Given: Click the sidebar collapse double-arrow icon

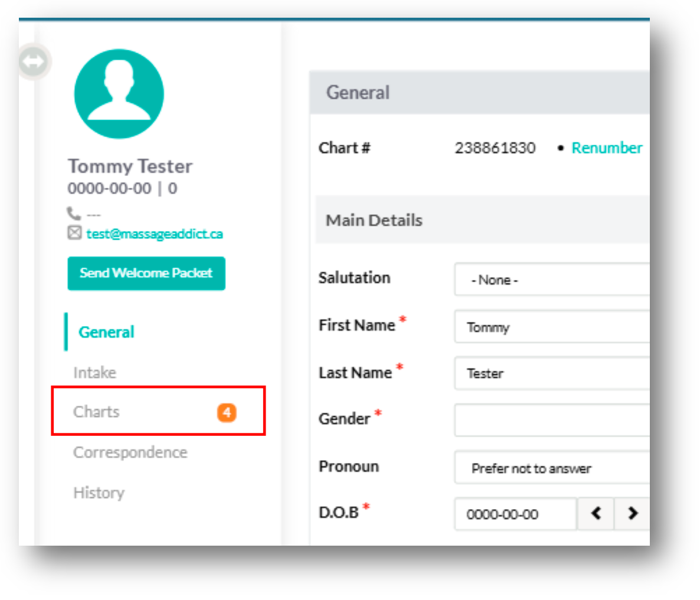Looking at the screenshot, I should tap(34, 61).
